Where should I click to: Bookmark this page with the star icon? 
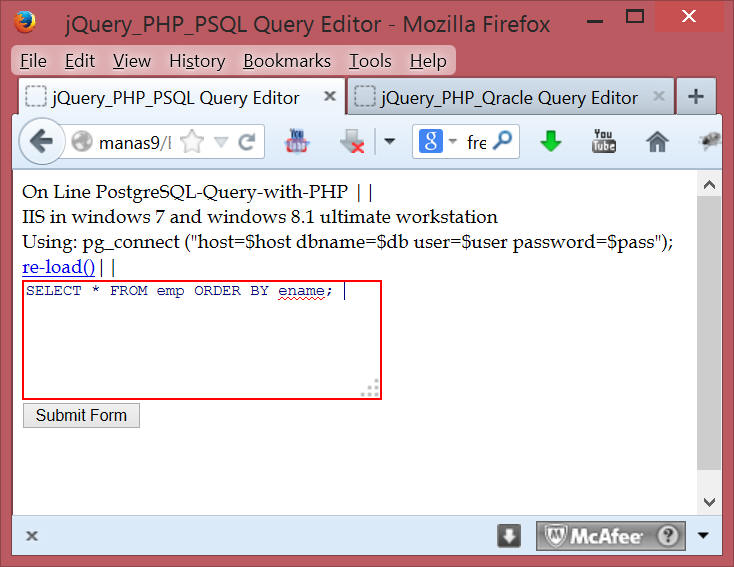coord(192,142)
